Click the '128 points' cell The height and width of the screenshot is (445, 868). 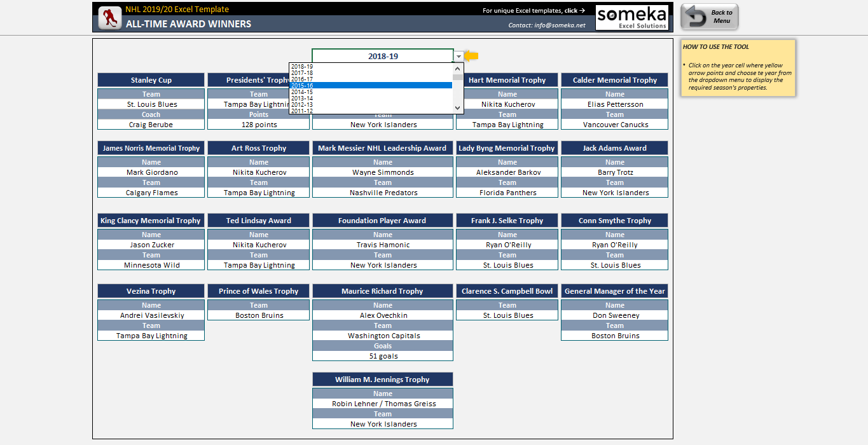[259, 125]
